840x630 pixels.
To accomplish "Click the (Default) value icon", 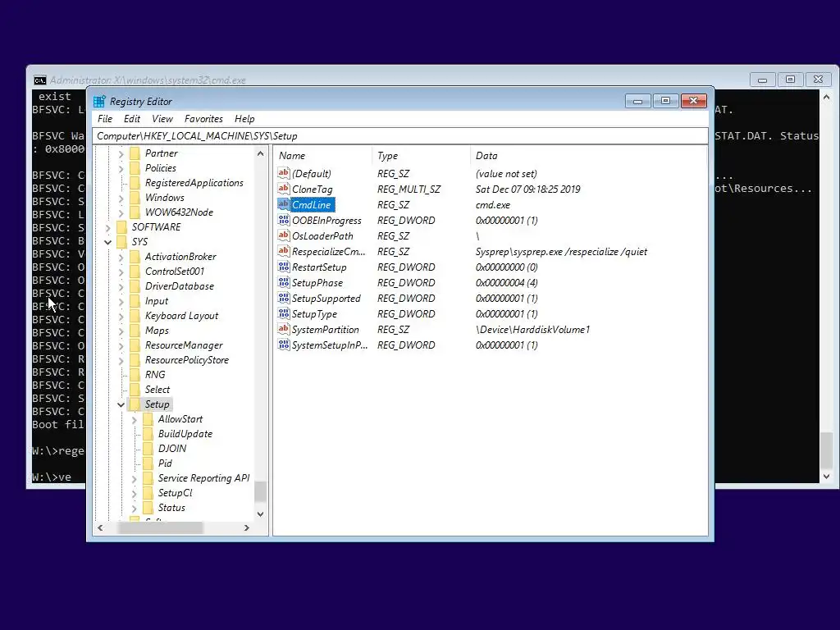I will coord(283,173).
